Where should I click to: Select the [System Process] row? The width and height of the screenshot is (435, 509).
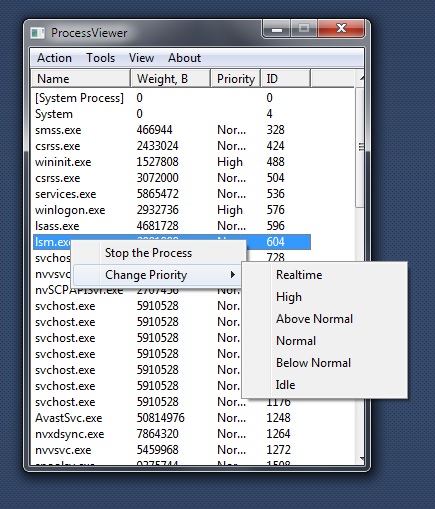pos(172,98)
